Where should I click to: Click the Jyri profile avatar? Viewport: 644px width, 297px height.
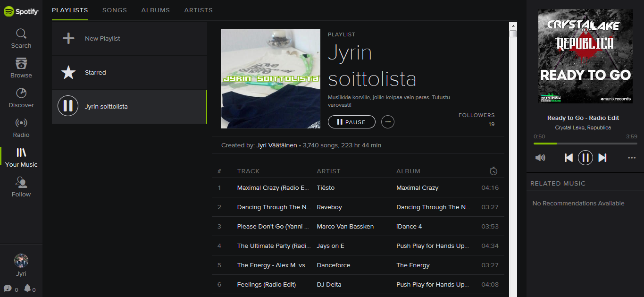tap(21, 261)
